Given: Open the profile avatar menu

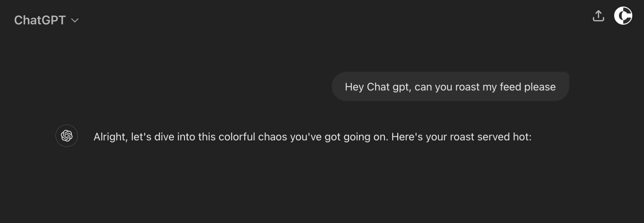Looking at the screenshot, I should pos(623,16).
